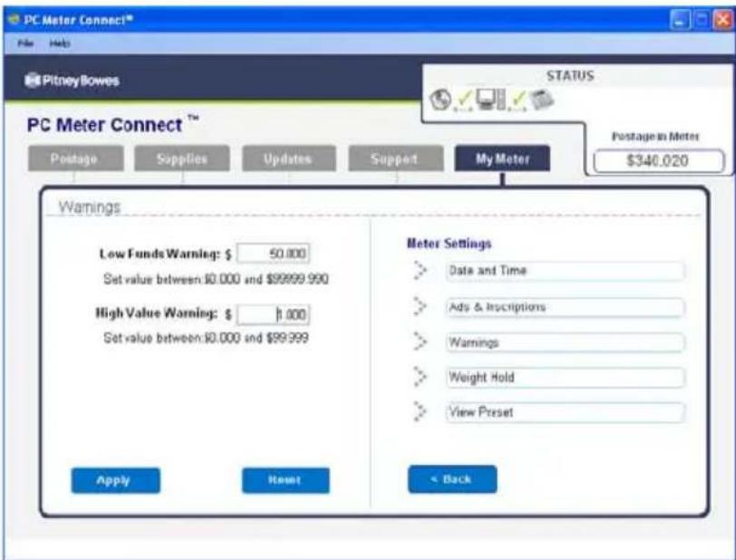This screenshot has width=736, height=560.
Task: Click the green checkmark before meter device icon
Action: [x=518, y=101]
